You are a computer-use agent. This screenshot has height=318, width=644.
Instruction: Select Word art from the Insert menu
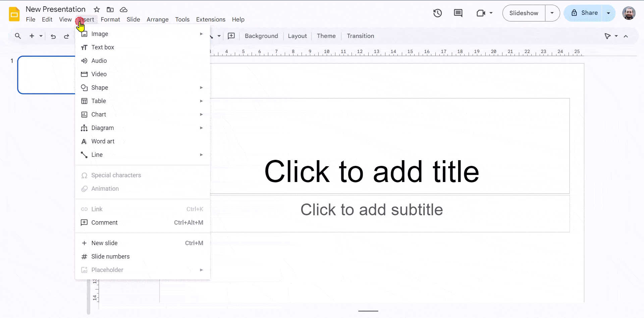(x=102, y=141)
